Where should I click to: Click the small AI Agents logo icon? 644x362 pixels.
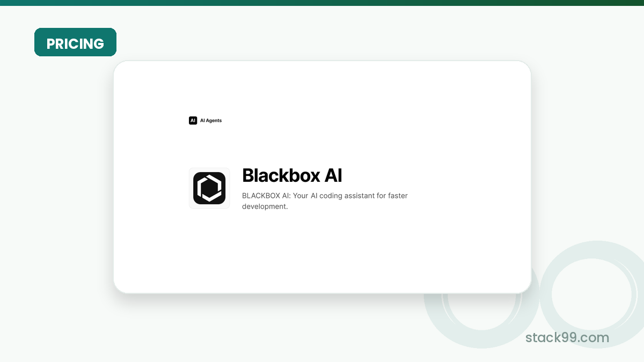193,121
